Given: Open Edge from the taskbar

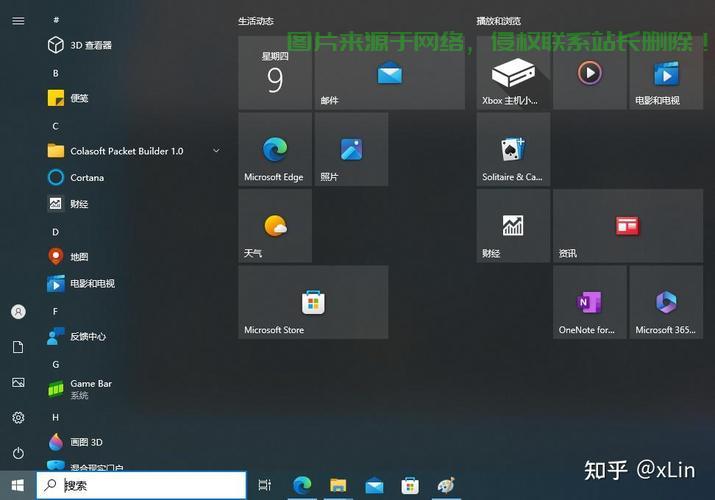Looking at the screenshot, I should (x=302, y=485).
